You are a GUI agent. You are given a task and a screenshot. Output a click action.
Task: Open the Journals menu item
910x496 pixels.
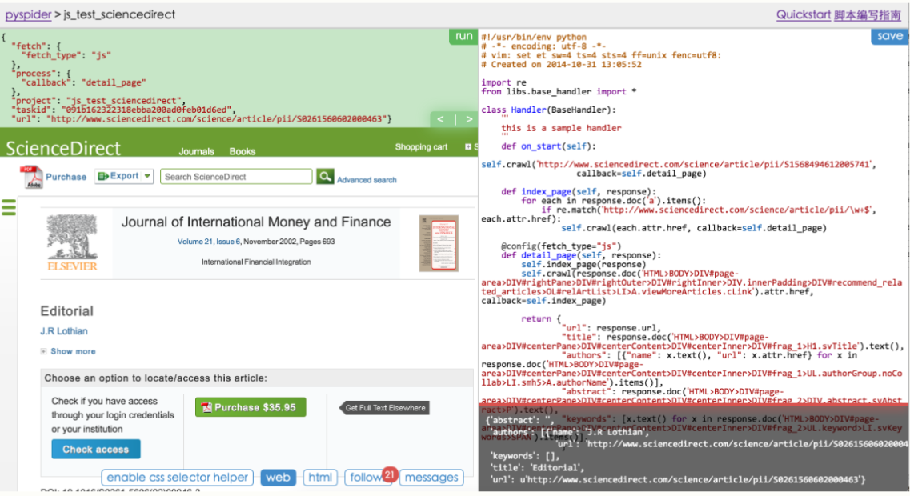tap(196, 151)
